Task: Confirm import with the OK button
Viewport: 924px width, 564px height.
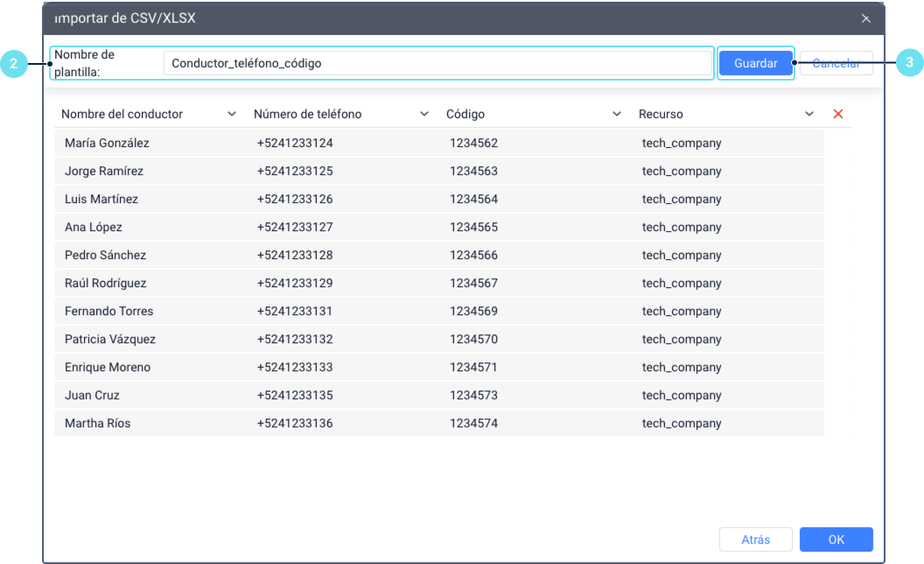Action: tap(836, 539)
